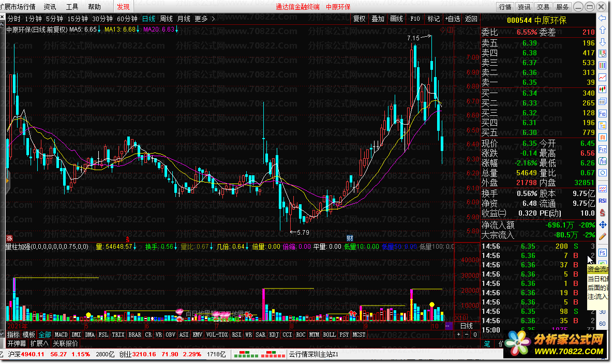Switch to candlestick chart icon in sidebar
The height and width of the screenshot is (364, 613).
pyautogui.click(x=603, y=89)
